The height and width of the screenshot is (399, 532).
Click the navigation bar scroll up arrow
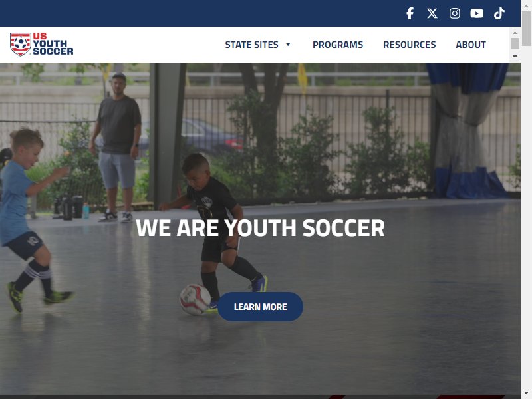(x=515, y=33)
